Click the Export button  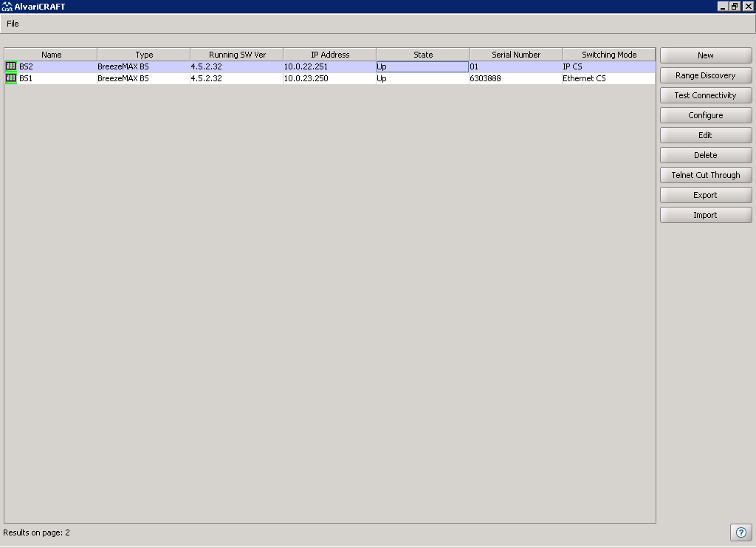pyautogui.click(x=706, y=195)
